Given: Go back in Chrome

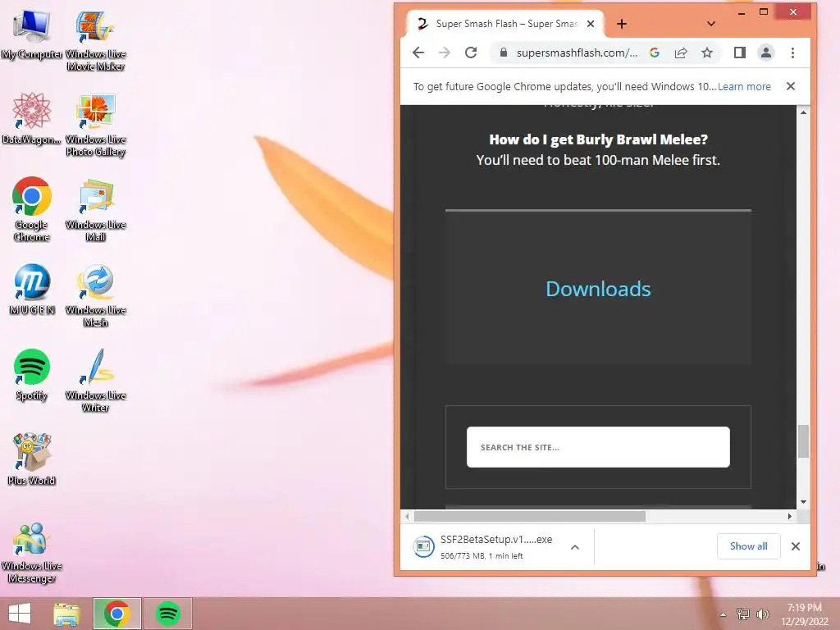Looking at the screenshot, I should [418, 52].
